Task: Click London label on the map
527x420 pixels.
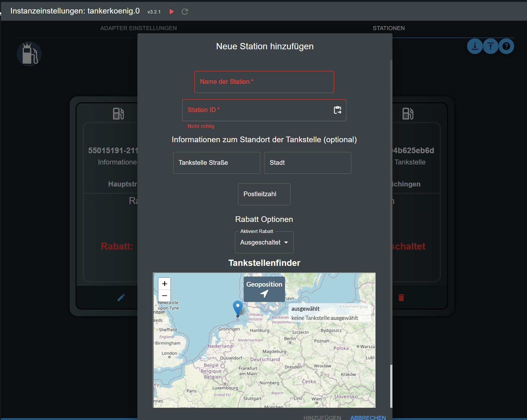Action: click(169, 353)
